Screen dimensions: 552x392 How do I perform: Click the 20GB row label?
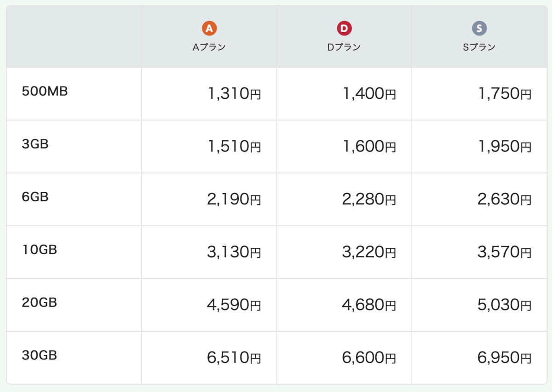[x=40, y=303]
